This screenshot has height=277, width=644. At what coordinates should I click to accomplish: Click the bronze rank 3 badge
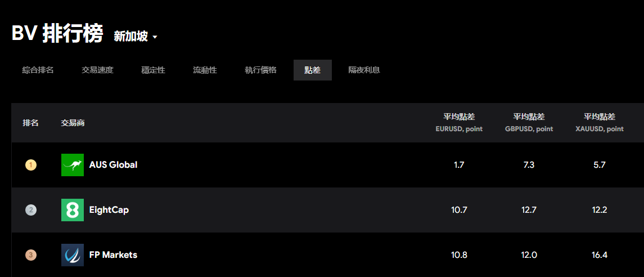(x=31, y=255)
